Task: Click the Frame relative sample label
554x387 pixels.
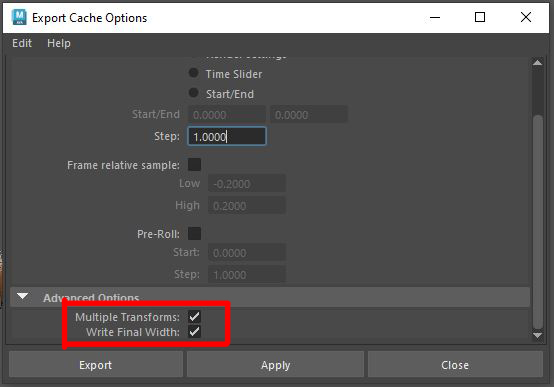Action: click(x=123, y=165)
